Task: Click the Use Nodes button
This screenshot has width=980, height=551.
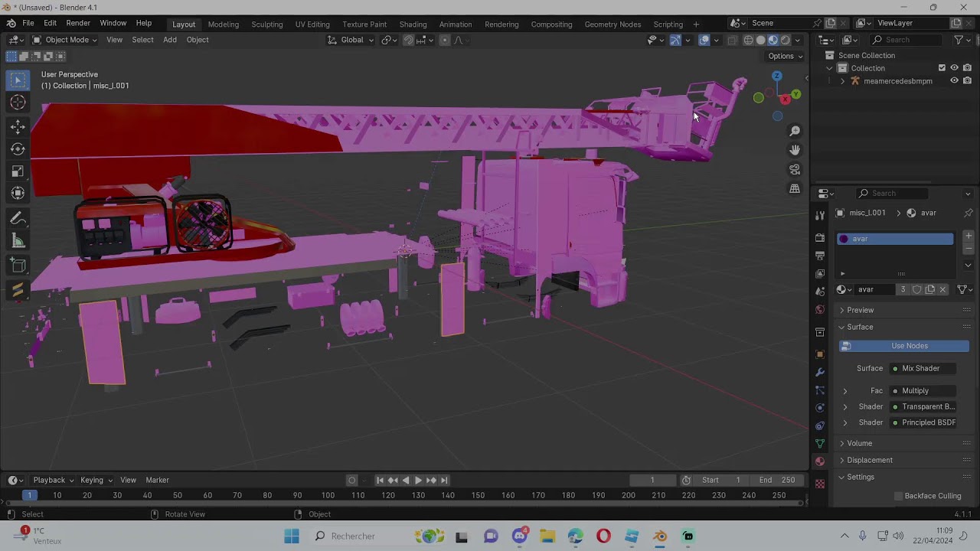Action: click(909, 346)
